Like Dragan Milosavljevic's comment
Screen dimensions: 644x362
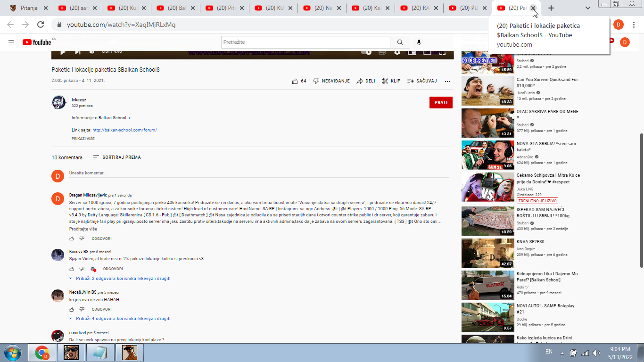click(x=72, y=239)
